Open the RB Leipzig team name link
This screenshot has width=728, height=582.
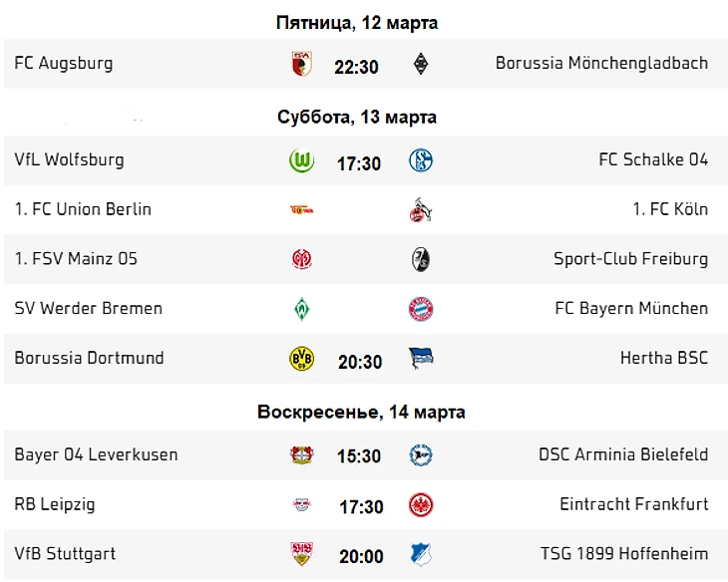(55, 505)
